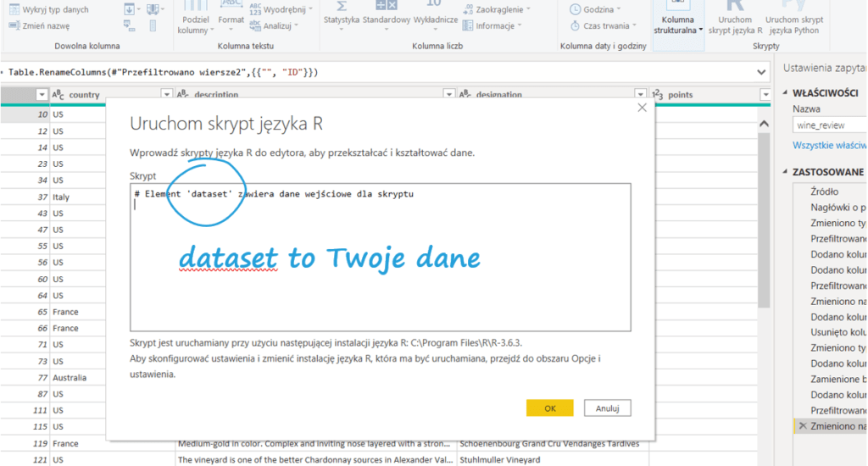Open the Podziel kolumny menu
The height and width of the screenshot is (466, 868).
coord(195,25)
